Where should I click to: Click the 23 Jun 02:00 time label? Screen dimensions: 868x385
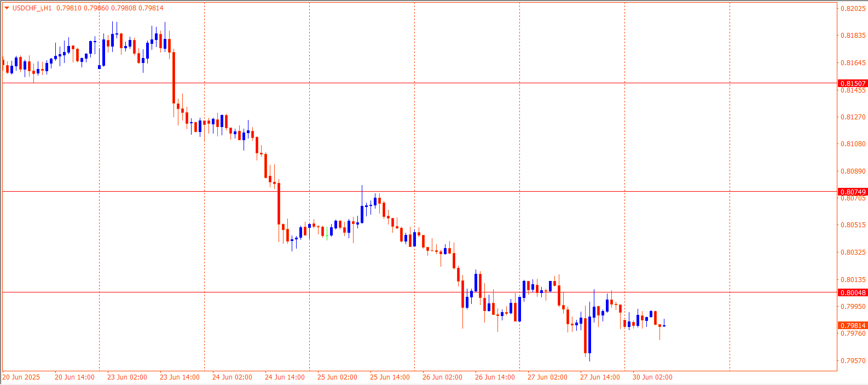pyautogui.click(x=127, y=377)
